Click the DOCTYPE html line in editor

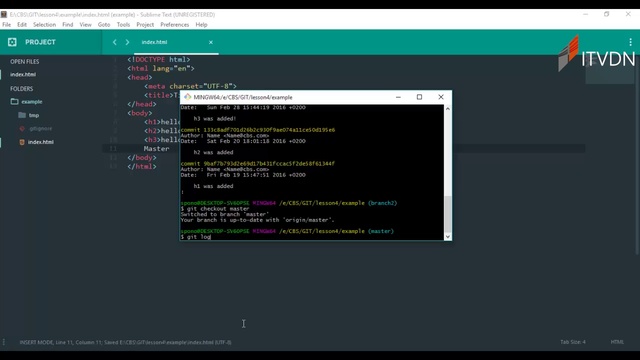(x=159, y=60)
